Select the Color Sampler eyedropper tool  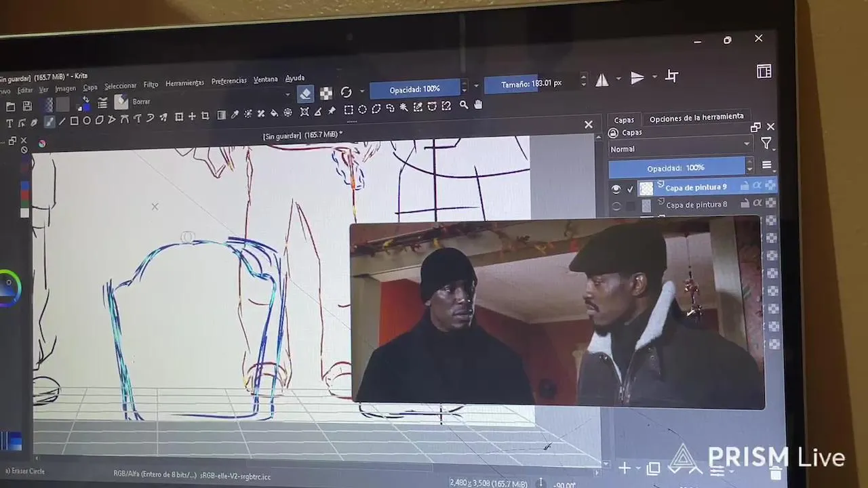235,115
